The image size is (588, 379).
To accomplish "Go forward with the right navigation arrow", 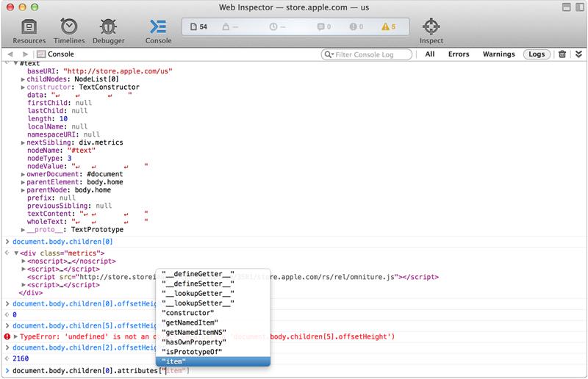I will pos(25,54).
